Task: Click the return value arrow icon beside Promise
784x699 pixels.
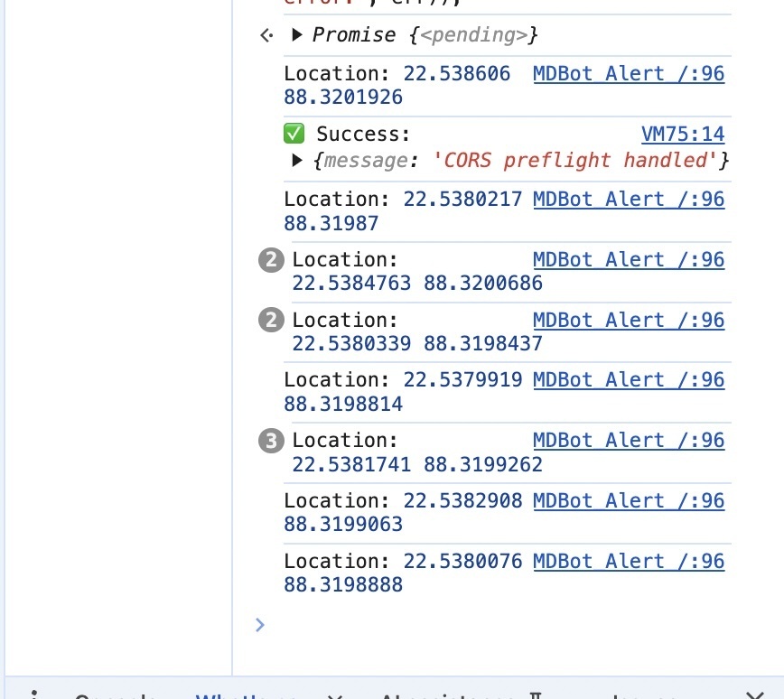Action: coord(267,35)
